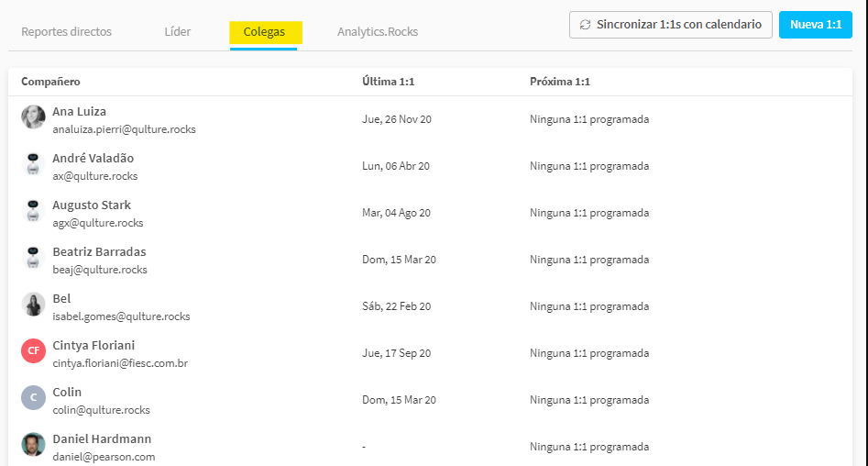The height and width of the screenshot is (466, 868).
Task: Open Ana Luiza's profile photo
Action: click(x=33, y=116)
